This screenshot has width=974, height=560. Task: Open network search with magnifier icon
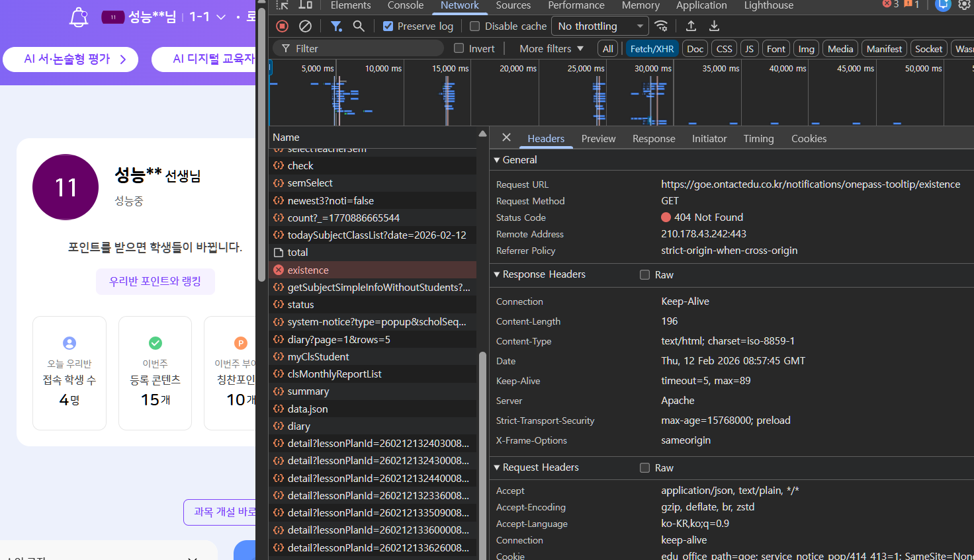pos(359,26)
